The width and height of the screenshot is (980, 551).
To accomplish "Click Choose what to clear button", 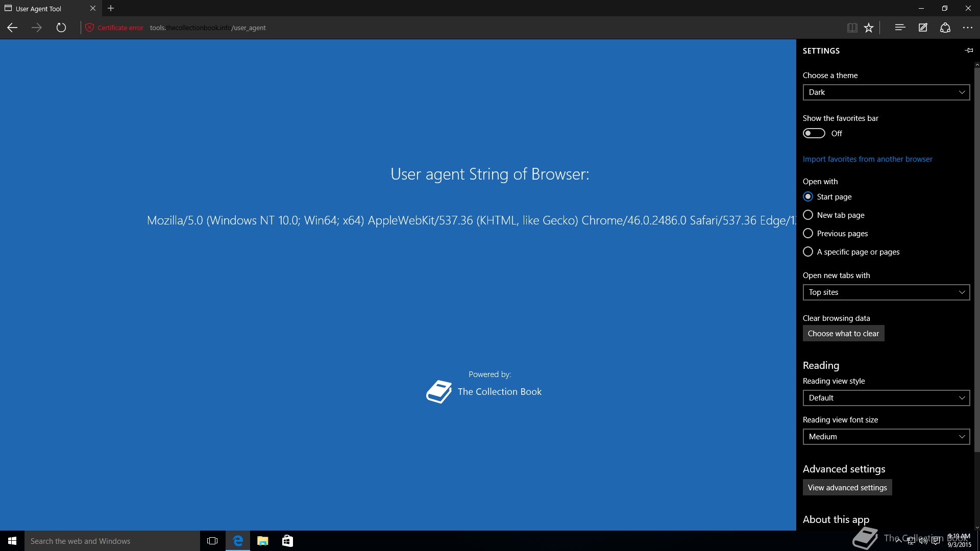I will (843, 334).
